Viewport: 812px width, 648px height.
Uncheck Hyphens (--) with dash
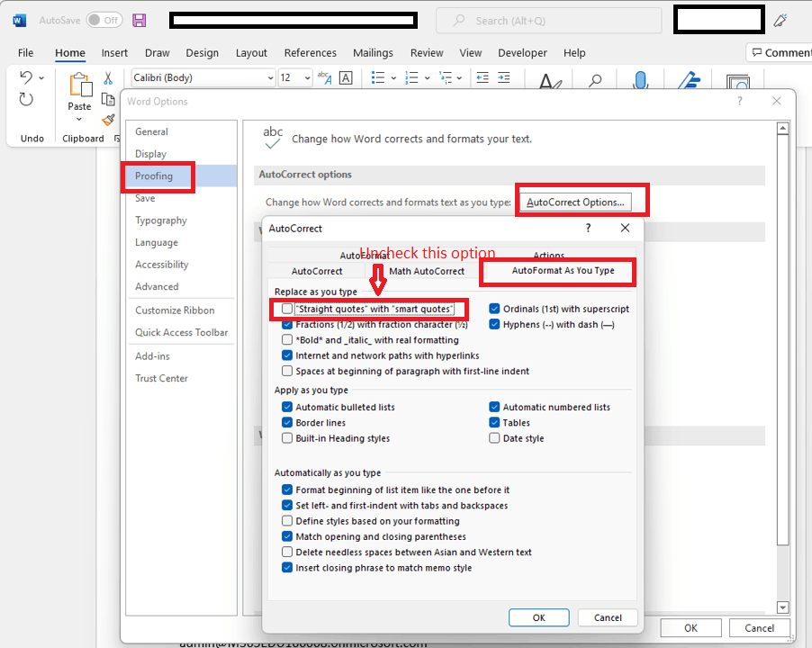point(494,325)
